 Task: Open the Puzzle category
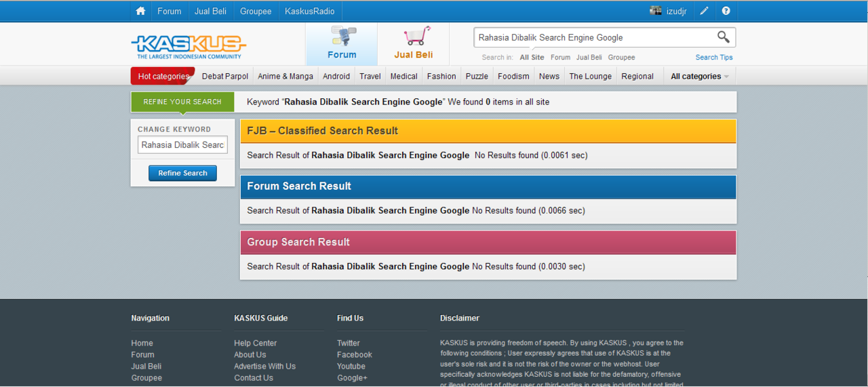(477, 77)
